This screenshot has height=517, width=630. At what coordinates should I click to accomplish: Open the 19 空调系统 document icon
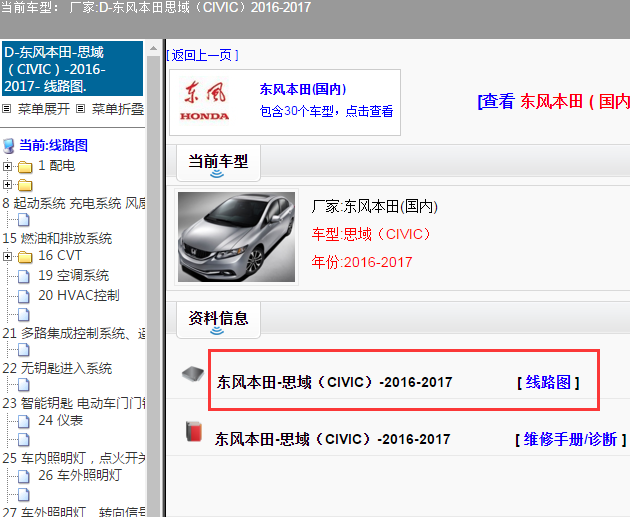[x=24, y=276]
